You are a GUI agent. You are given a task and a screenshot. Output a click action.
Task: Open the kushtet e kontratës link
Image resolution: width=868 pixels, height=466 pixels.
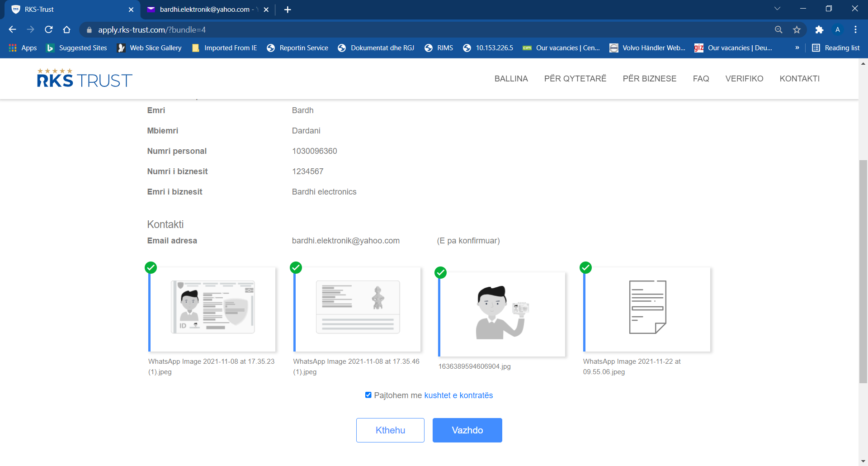[458, 395]
